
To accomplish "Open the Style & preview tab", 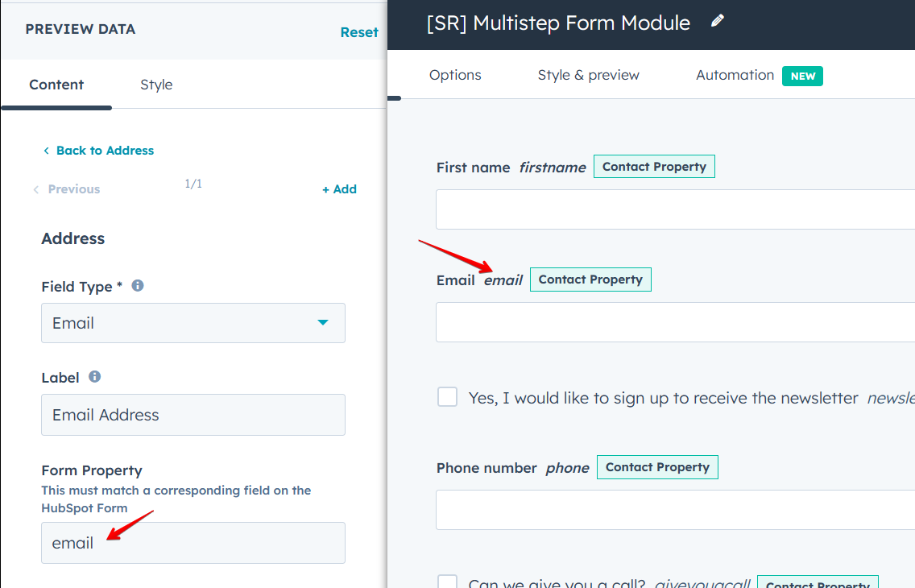I will (x=588, y=75).
